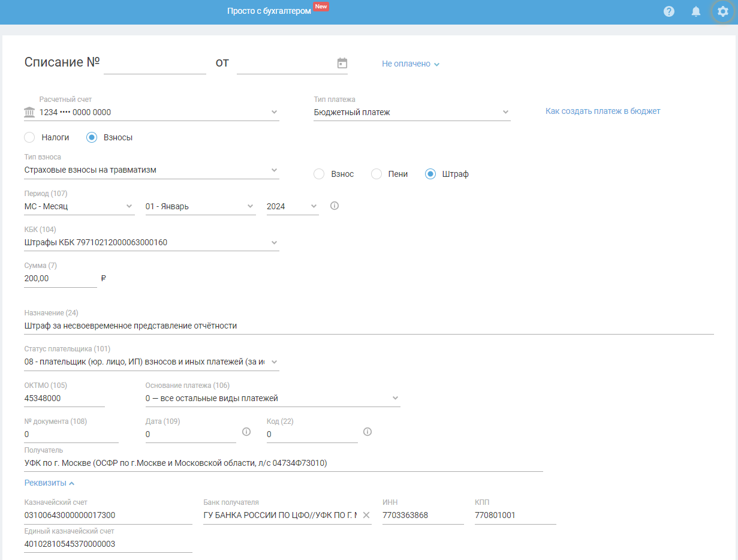Open the Не оплачено status dropdown
Screen dimensions: 738x560
(411, 64)
